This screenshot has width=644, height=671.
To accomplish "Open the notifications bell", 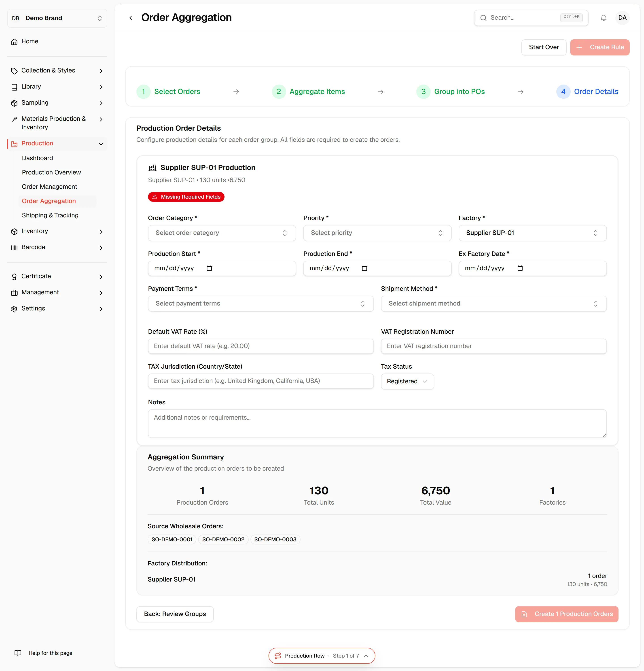I will [604, 18].
